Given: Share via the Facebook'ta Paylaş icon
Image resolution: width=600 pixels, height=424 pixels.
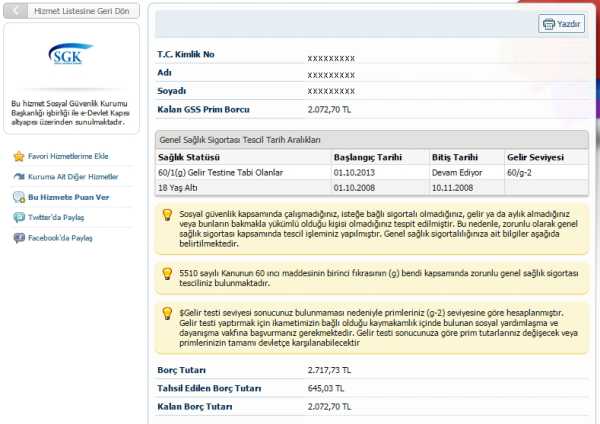Looking at the screenshot, I should click(x=18, y=238).
